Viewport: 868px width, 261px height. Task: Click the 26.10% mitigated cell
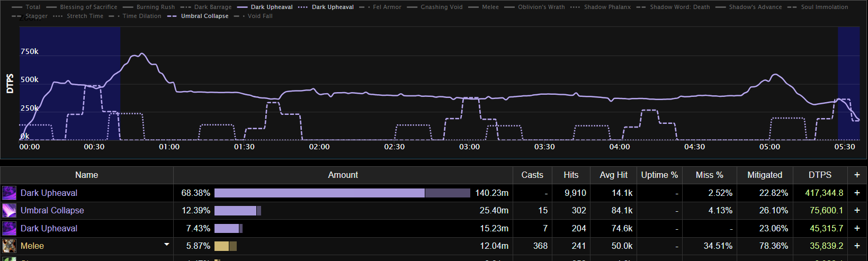point(773,211)
